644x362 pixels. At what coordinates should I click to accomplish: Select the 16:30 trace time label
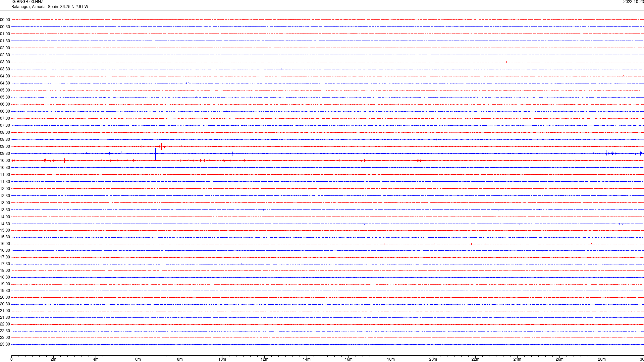coord(5,250)
